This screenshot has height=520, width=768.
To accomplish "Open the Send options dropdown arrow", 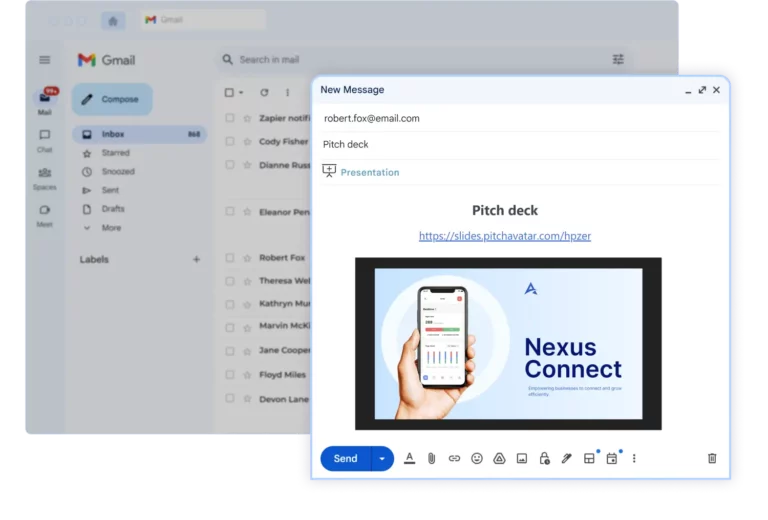I will tap(382, 459).
